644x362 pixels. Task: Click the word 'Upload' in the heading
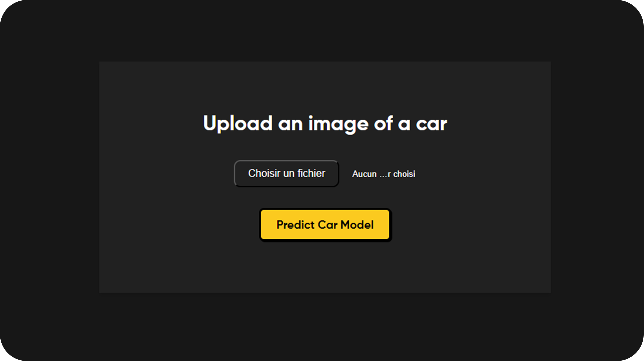[237, 123]
